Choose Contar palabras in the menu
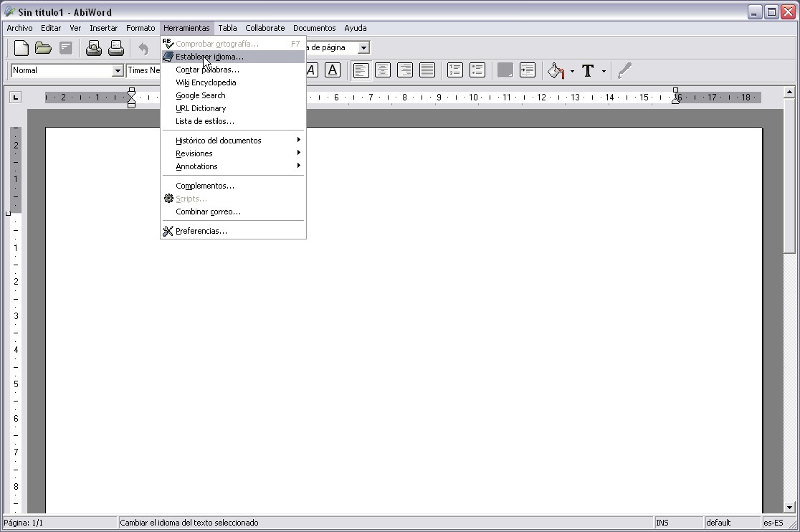 click(233, 70)
